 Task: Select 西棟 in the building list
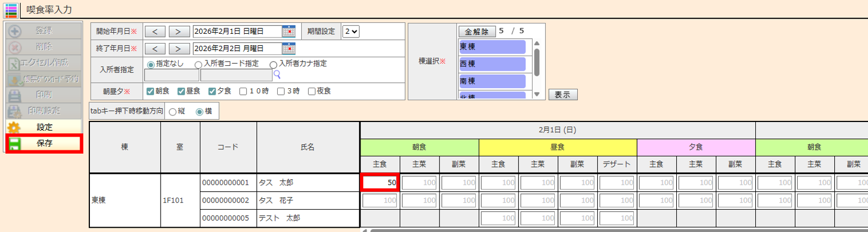[492, 64]
